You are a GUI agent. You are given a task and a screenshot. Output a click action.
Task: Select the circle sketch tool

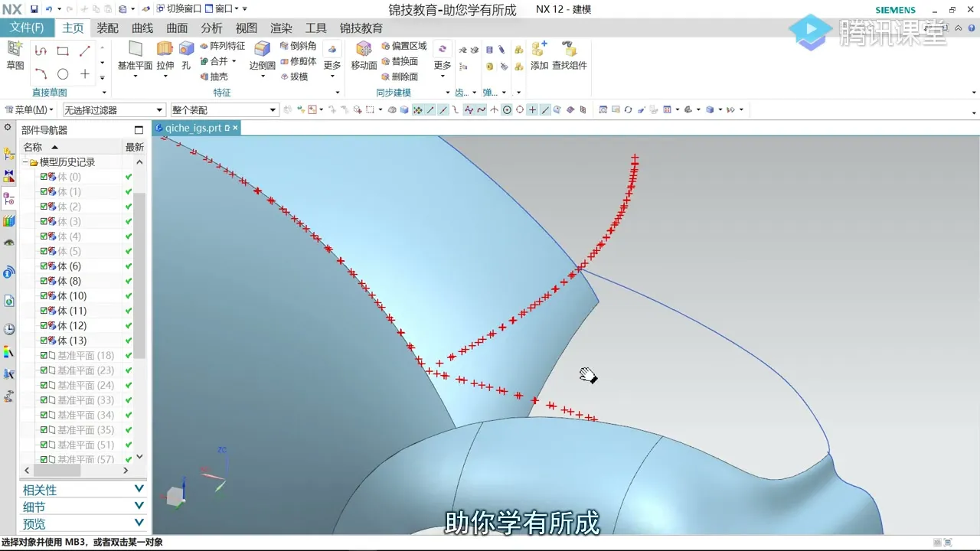point(63,74)
